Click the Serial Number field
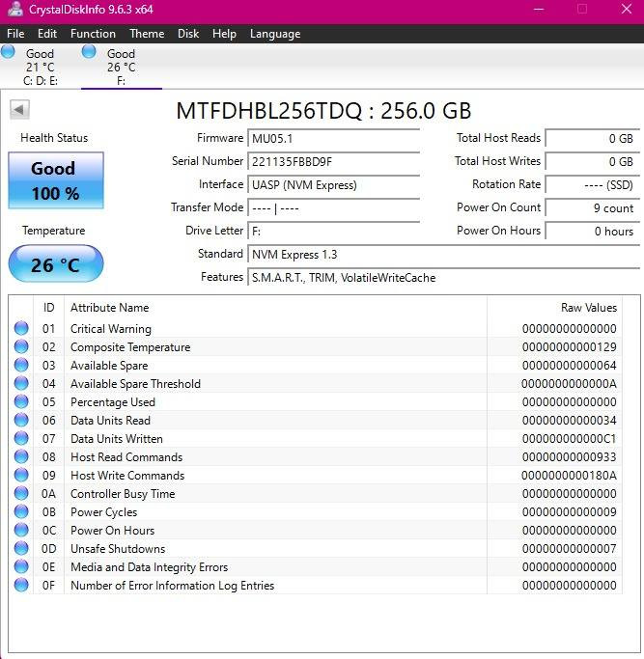The height and width of the screenshot is (659, 644). pyautogui.click(x=333, y=161)
